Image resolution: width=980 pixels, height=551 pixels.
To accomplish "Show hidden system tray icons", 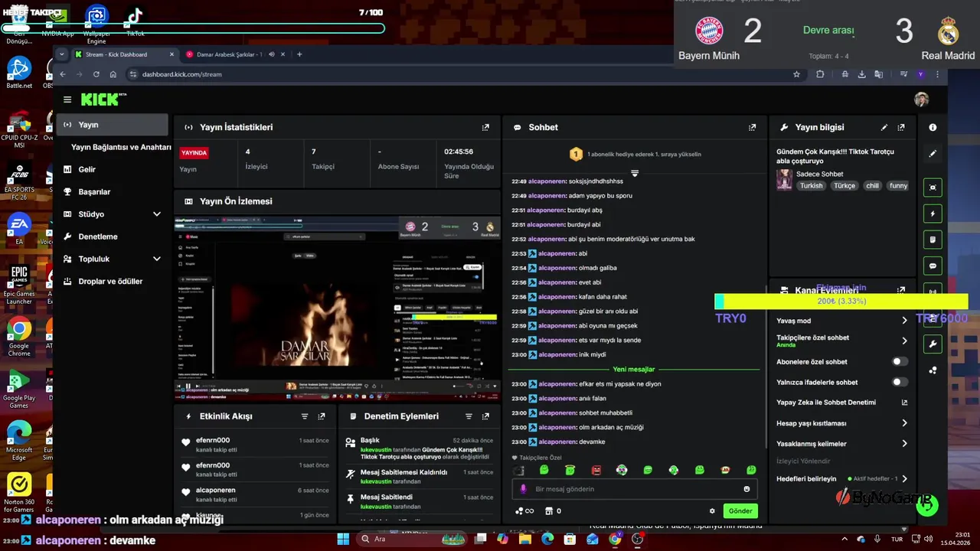I will (844, 539).
